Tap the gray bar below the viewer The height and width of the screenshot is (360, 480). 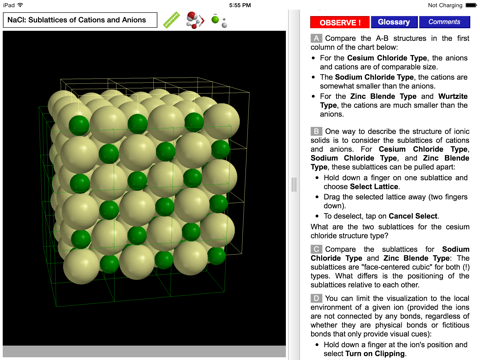coord(144,351)
